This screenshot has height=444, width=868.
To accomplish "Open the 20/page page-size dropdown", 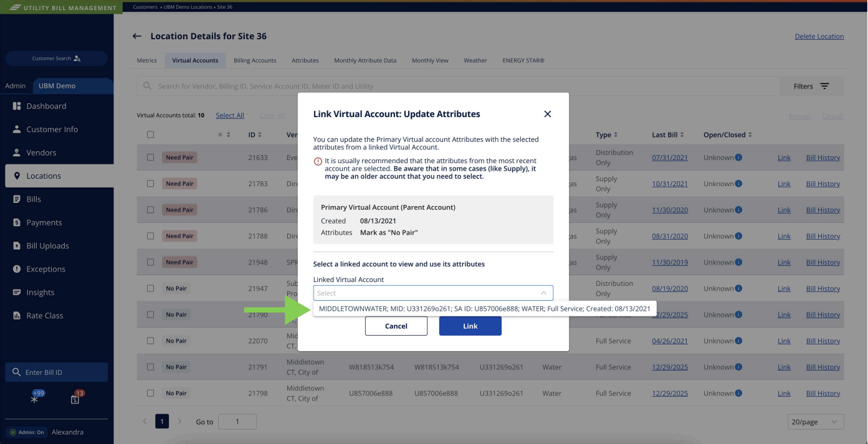I will [816, 422].
